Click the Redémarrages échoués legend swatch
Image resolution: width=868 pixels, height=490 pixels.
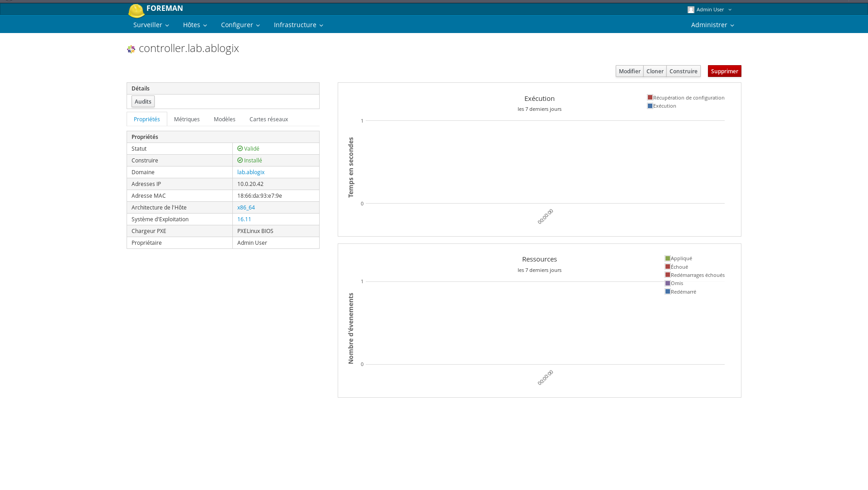668,275
